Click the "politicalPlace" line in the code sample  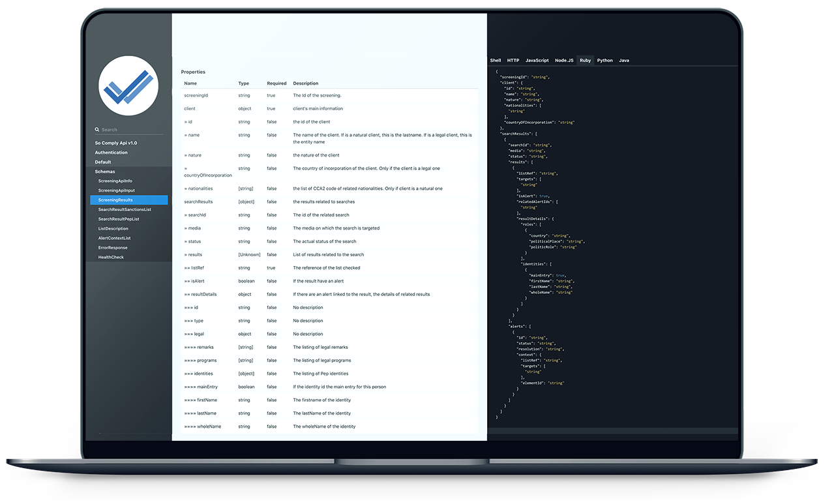click(556, 241)
